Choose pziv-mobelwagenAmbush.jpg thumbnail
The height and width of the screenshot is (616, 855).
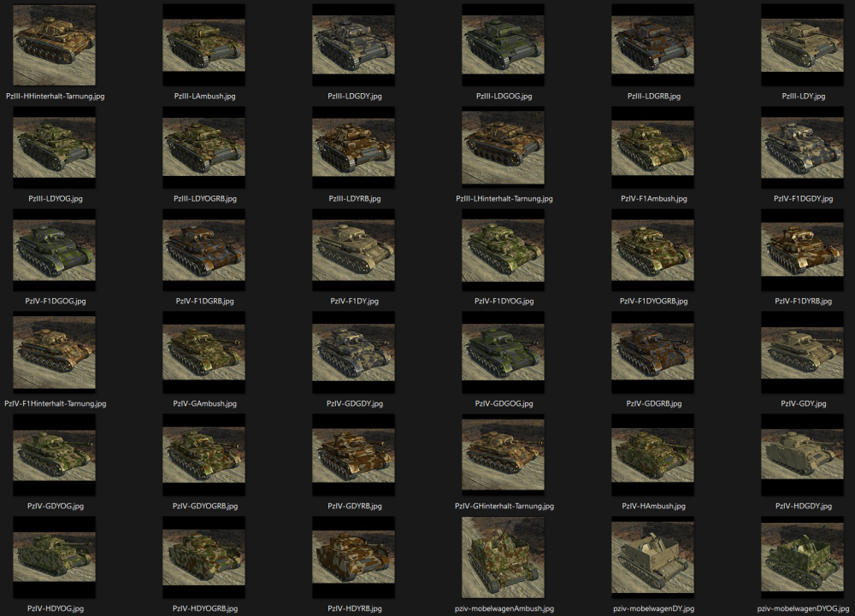(x=503, y=557)
